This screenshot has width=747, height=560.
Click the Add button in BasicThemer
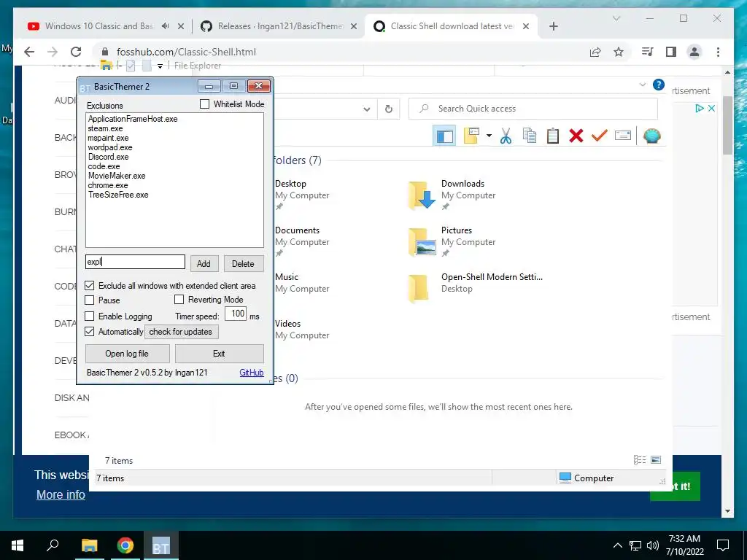point(204,263)
